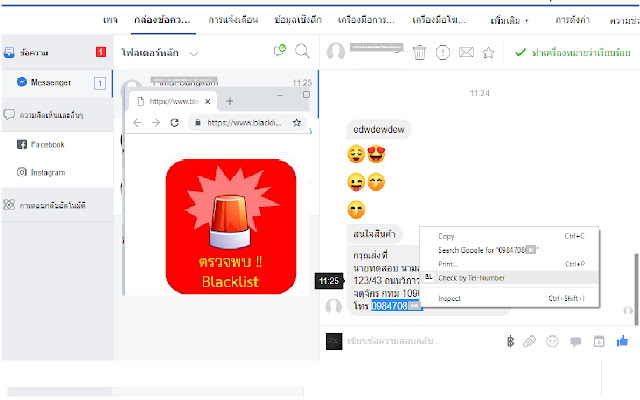
Task: Mark as unread with envelope icon
Action: 466,52
